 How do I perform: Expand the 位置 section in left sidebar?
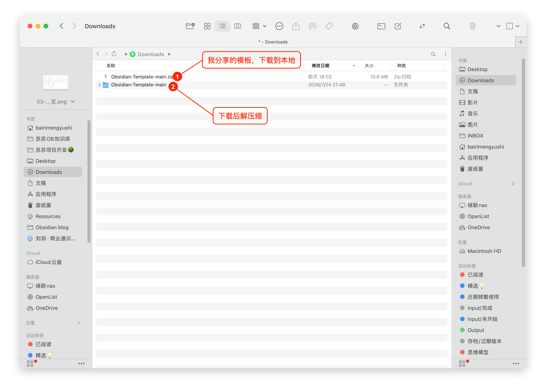(x=79, y=323)
